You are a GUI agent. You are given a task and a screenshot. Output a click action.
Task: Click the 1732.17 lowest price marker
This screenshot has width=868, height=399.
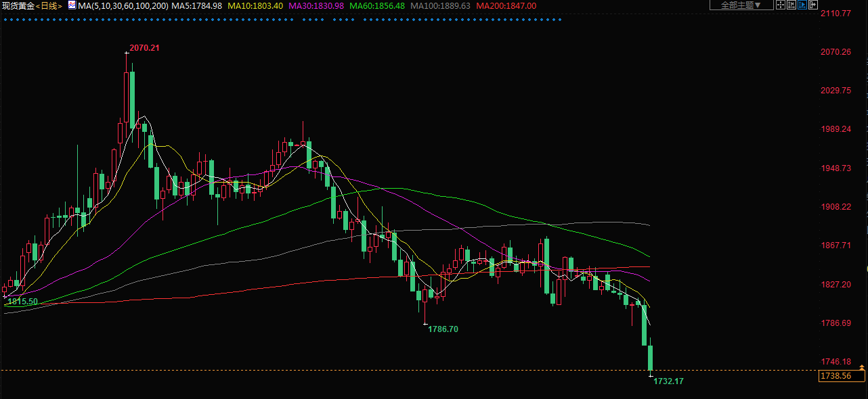[668, 381]
